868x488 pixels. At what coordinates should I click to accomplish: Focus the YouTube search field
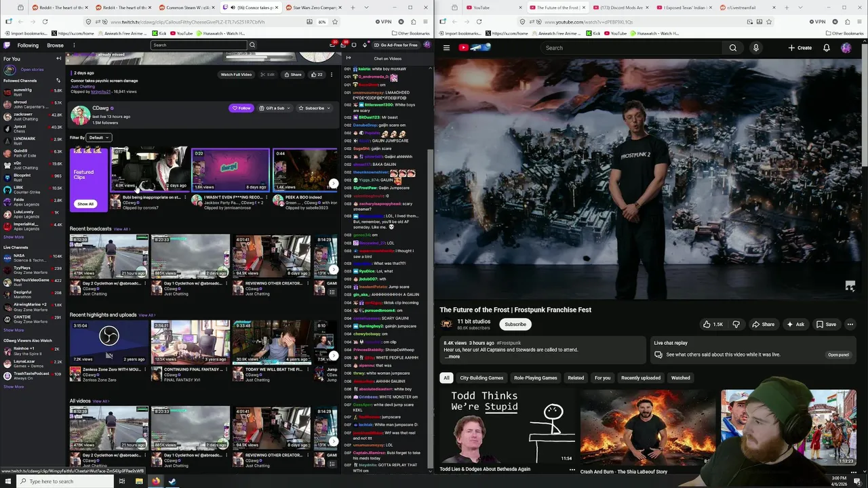click(x=632, y=48)
